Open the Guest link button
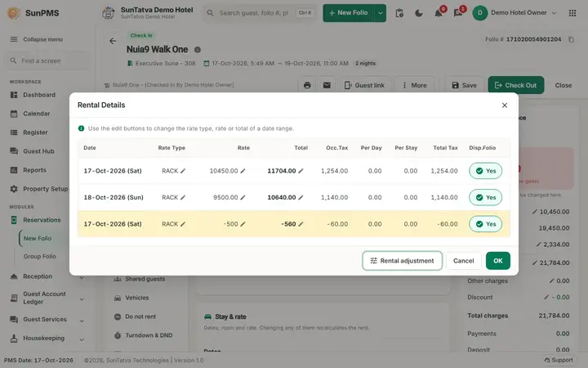This screenshot has width=588, height=368. pos(364,85)
